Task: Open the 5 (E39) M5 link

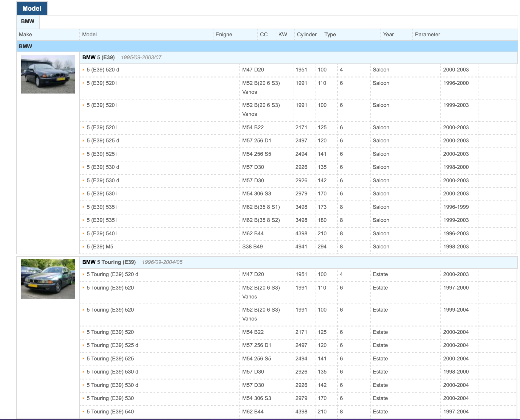Action: coord(100,247)
